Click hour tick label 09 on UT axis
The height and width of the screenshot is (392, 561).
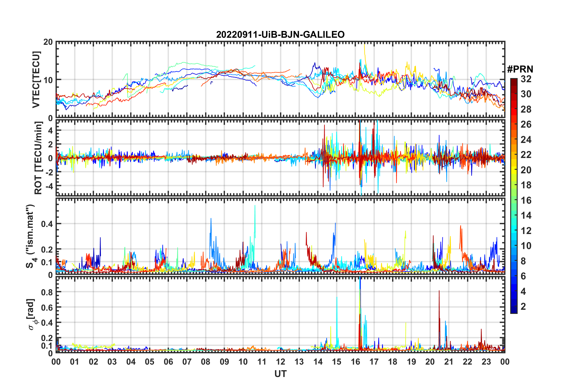point(224,362)
